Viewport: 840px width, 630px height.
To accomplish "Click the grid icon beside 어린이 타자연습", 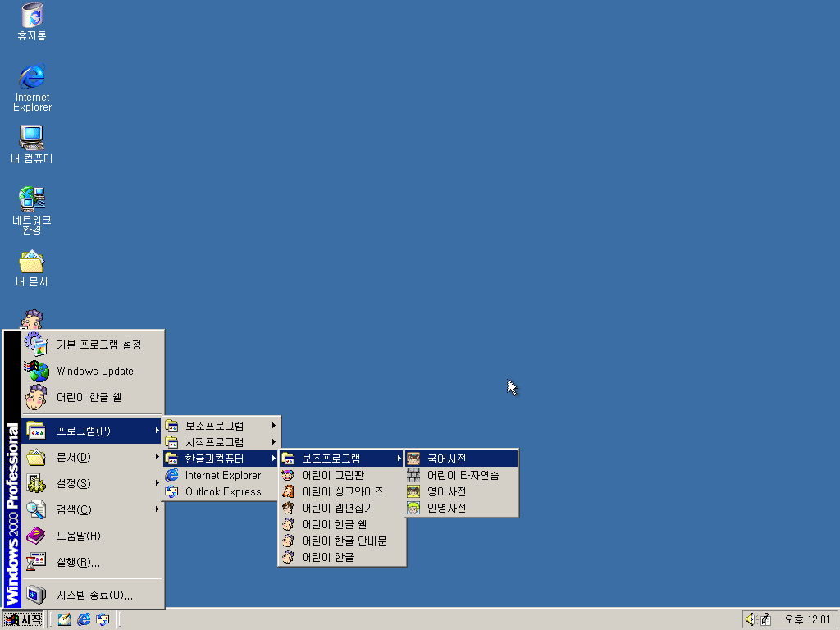I will (x=413, y=475).
